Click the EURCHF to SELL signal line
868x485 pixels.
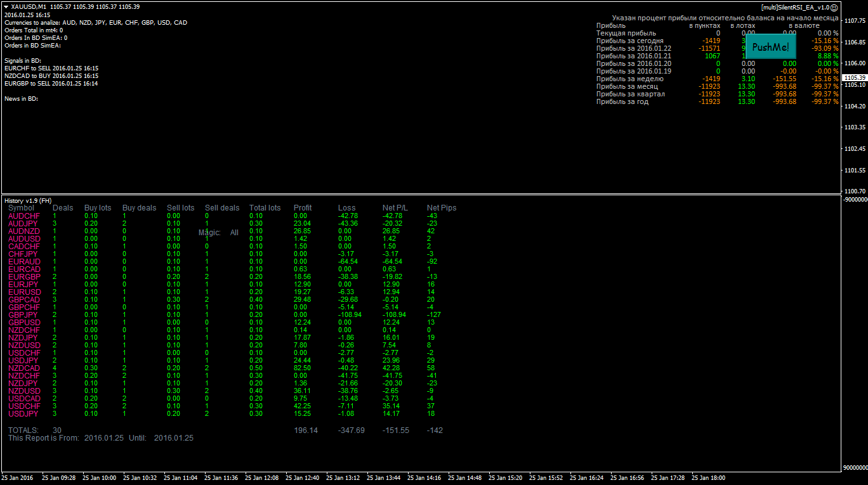pyautogui.click(x=51, y=68)
